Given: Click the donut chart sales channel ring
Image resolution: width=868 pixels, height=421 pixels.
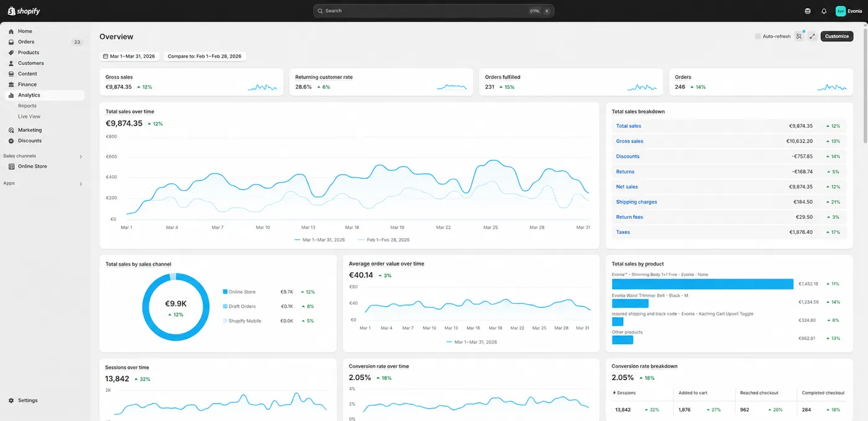Looking at the screenshot, I should (x=175, y=307).
